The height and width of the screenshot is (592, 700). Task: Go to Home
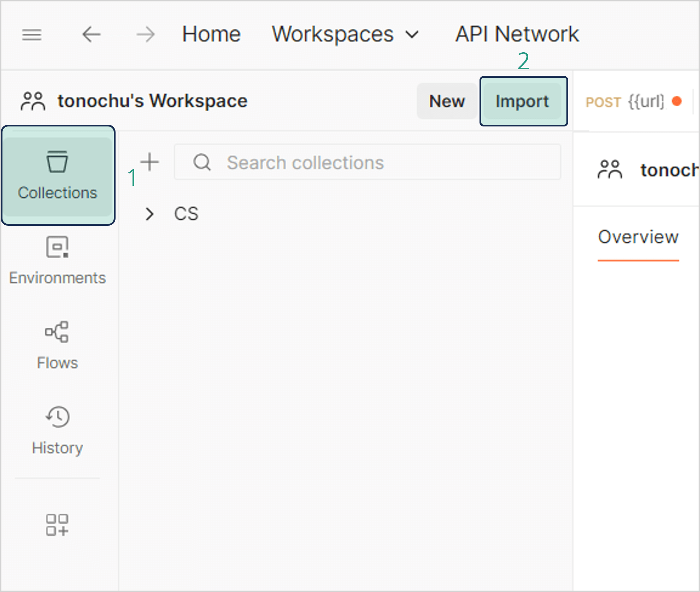point(211,35)
